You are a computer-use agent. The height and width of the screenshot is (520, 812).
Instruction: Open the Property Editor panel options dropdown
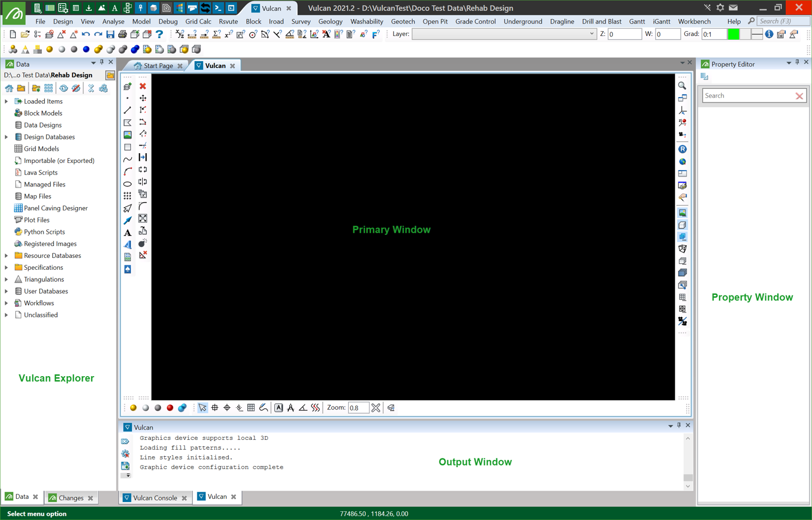pos(789,63)
